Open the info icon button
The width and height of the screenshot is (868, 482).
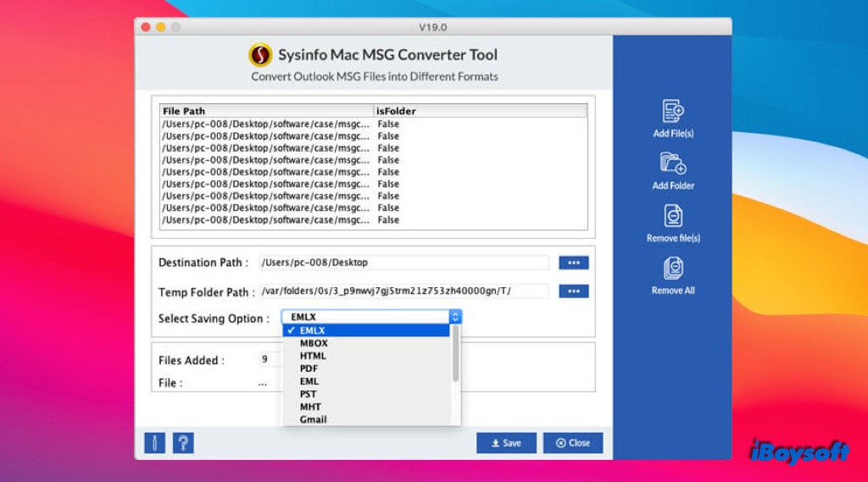pos(154,443)
